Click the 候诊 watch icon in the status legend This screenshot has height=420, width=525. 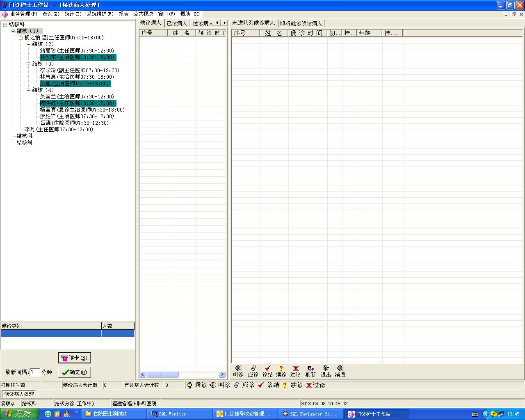189,385
